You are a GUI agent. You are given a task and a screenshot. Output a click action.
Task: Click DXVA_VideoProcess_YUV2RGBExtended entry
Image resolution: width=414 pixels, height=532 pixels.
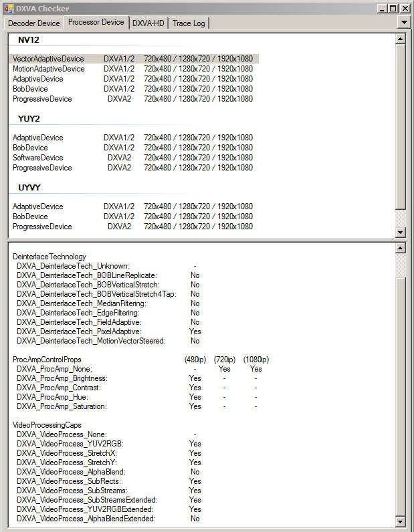pyautogui.click(x=85, y=509)
